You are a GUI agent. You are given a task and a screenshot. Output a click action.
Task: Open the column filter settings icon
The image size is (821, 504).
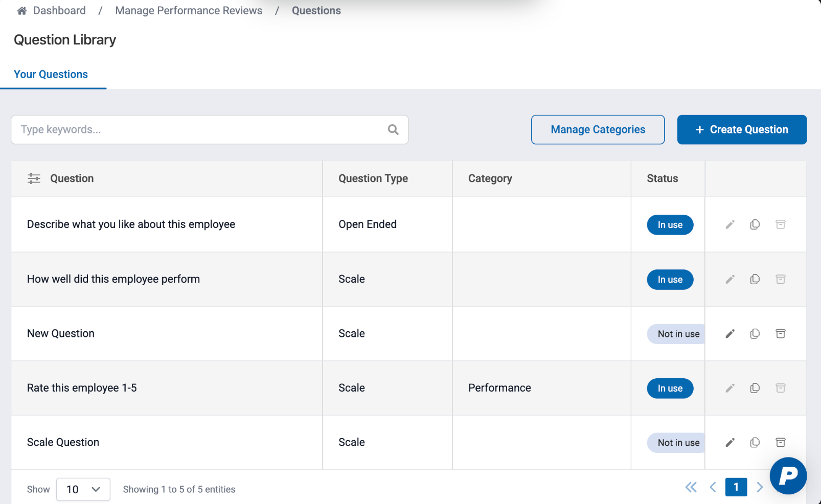click(34, 178)
